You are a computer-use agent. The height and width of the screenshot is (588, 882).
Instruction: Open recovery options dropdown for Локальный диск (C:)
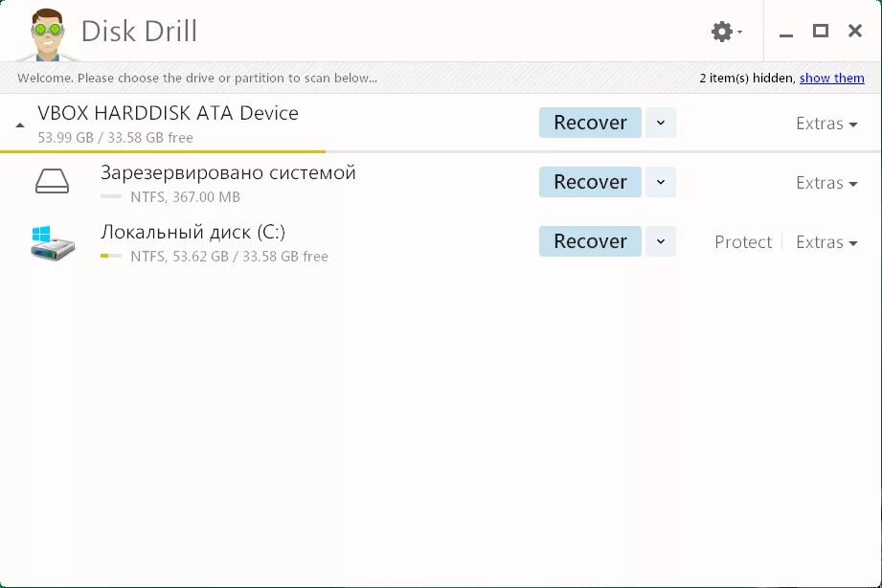[661, 241]
